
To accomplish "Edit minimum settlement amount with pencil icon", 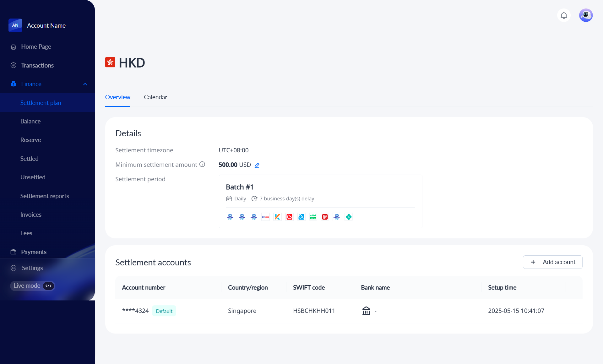I will click(257, 165).
